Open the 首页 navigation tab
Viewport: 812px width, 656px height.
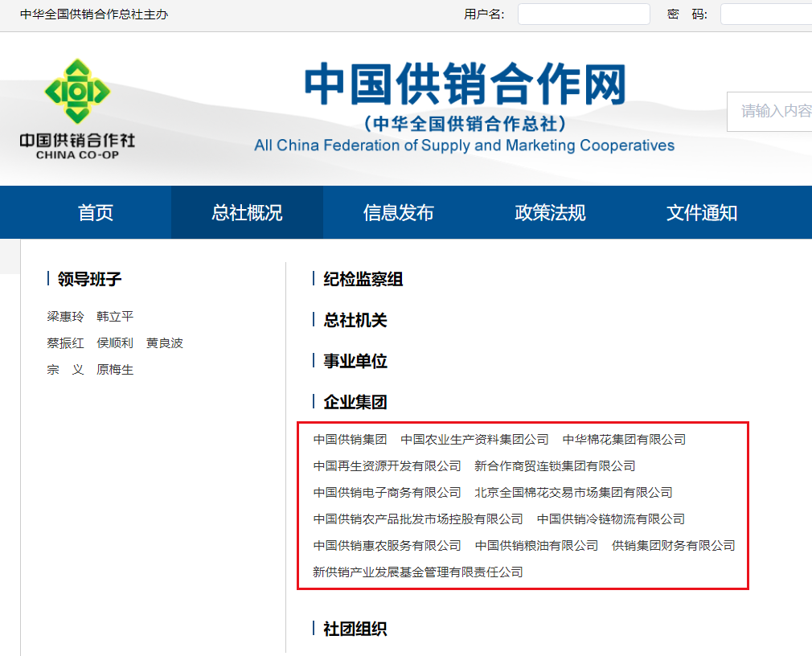point(96,213)
